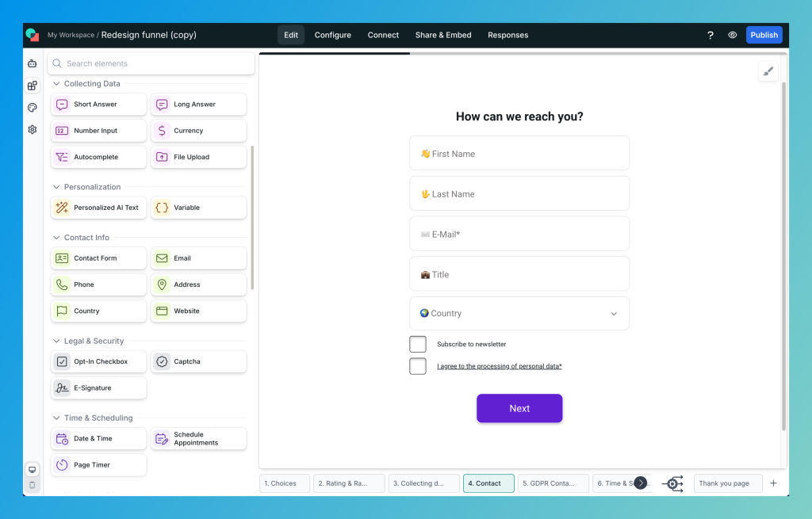Click the Next button on the form
The height and width of the screenshot is (519, 812).
519,408
